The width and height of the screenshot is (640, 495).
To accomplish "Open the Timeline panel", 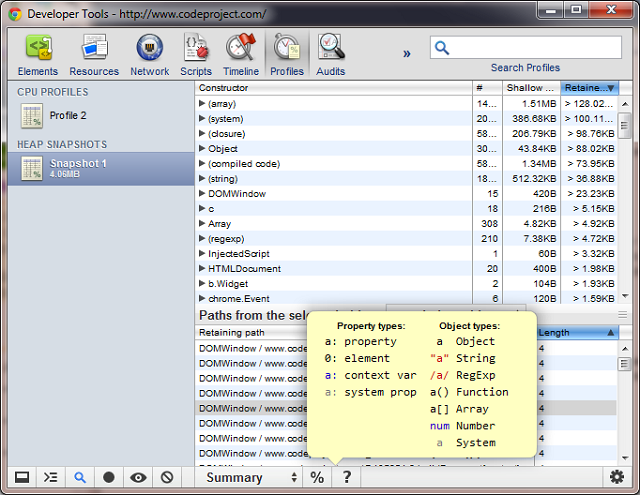I will coord(241,55).
